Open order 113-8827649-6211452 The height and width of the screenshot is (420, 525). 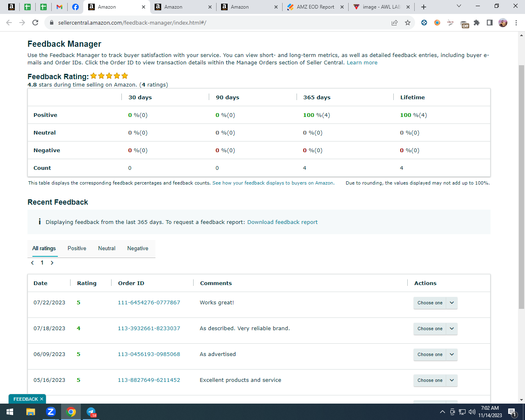[x=149, y=380]
